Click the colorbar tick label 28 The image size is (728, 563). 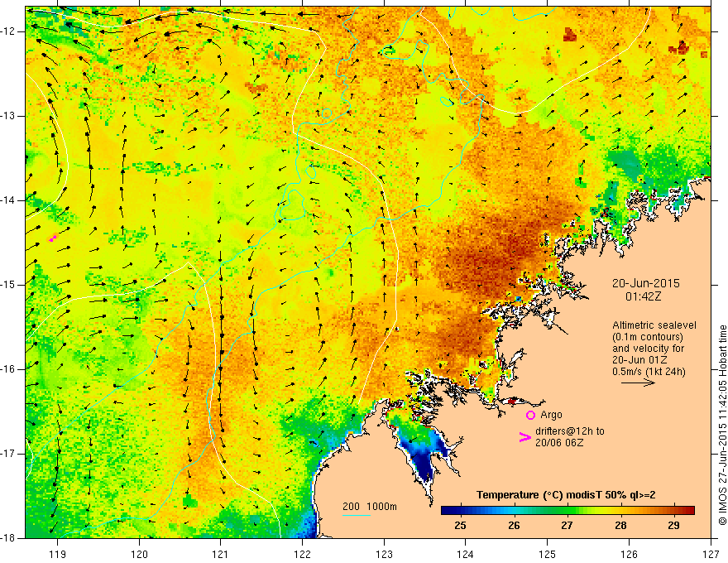[620, 526]
